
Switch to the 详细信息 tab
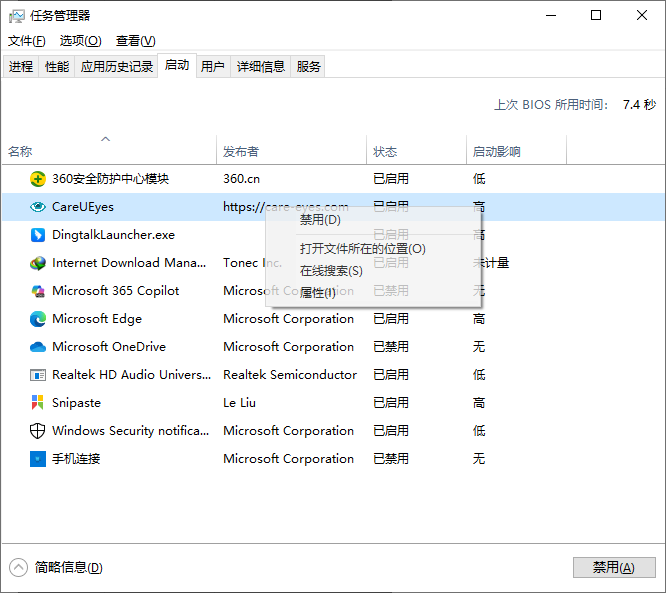tap(260, 66)
